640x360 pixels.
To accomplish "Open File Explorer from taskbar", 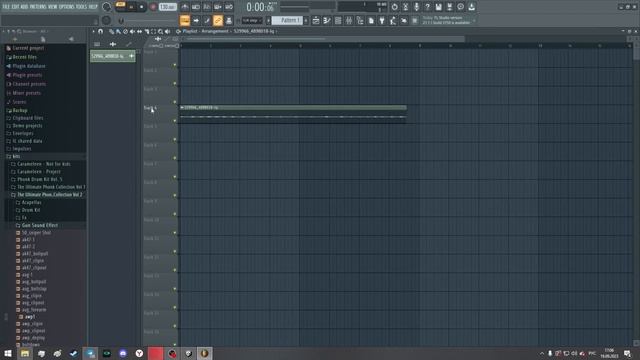I will 25,353.
